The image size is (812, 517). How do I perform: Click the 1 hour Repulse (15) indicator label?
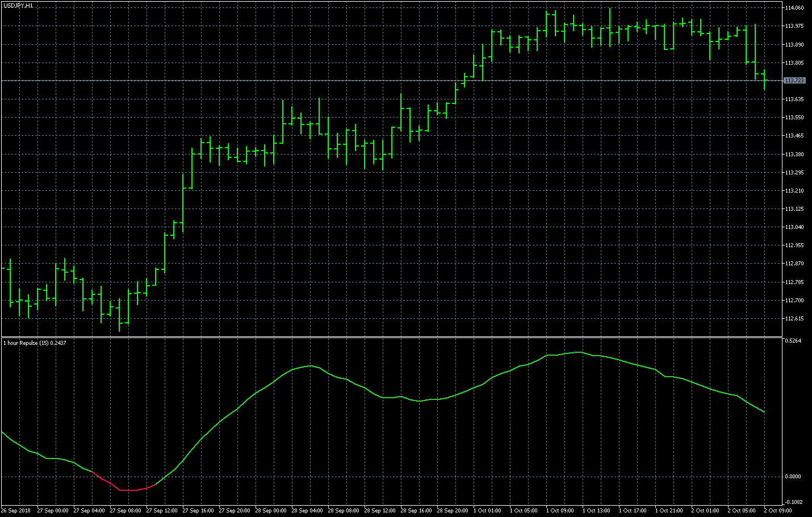point(35,343)
